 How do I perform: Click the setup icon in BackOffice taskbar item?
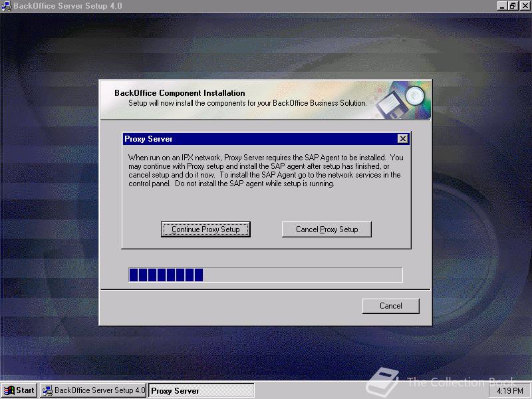click(47, 390)
